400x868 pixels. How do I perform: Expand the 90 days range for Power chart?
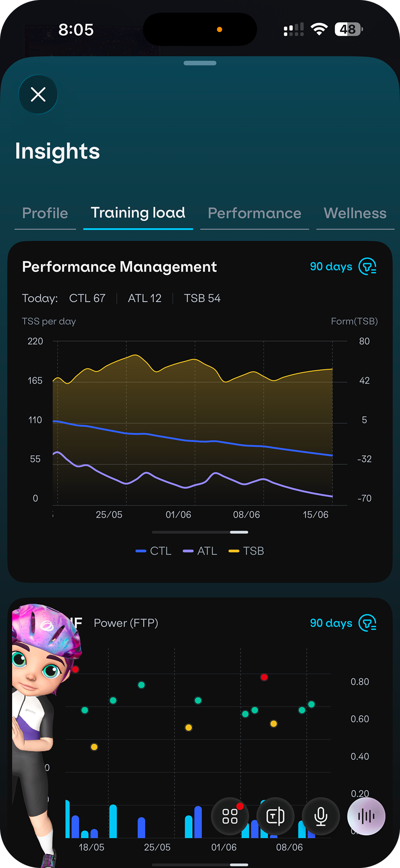[331, 623]
